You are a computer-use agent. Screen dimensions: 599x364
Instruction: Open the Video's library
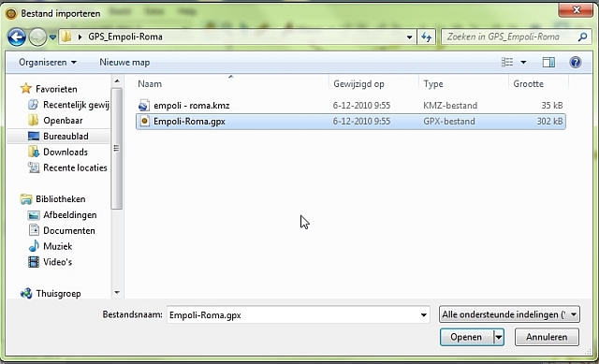point(57,262)
